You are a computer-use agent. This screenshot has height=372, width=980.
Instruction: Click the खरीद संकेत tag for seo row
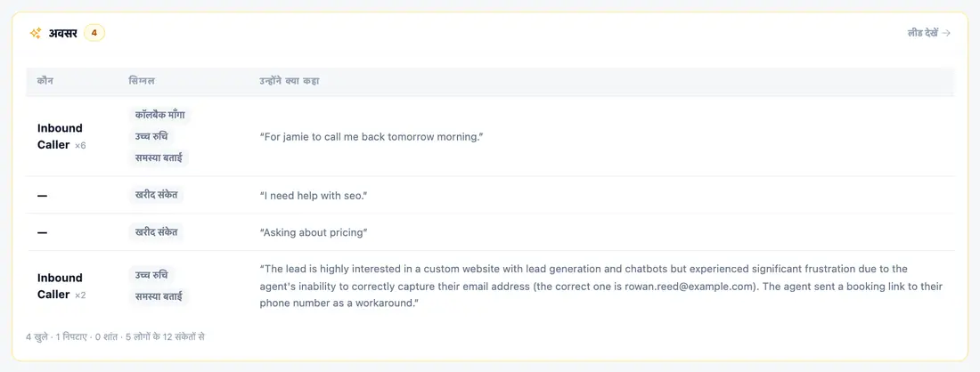[156, 195]
